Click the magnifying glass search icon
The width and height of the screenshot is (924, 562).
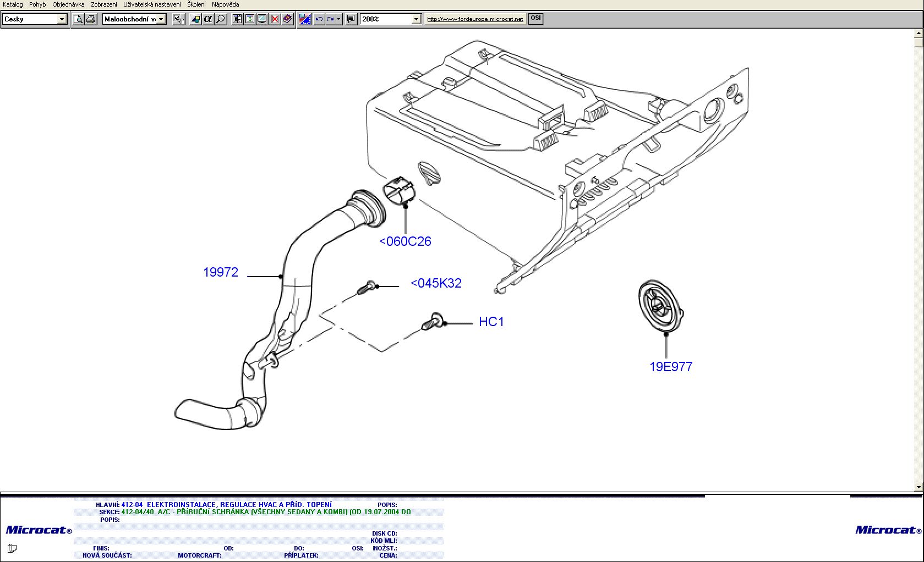(221, 19)
